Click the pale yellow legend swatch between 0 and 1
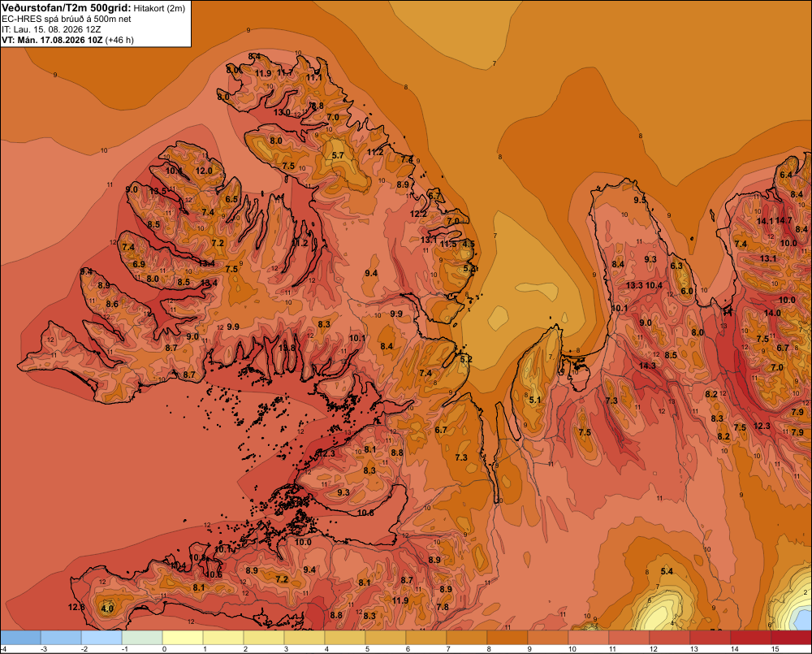 (x=183, y=638)
